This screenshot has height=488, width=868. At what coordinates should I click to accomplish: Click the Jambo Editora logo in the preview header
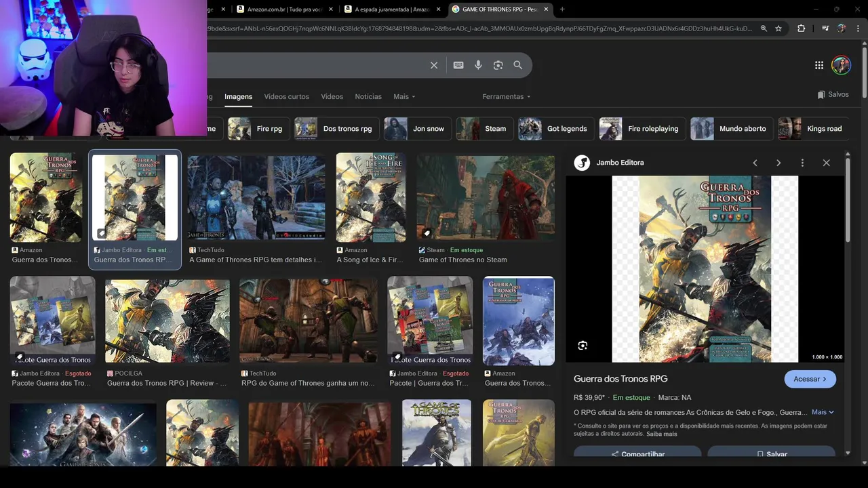tap(582, 163)
